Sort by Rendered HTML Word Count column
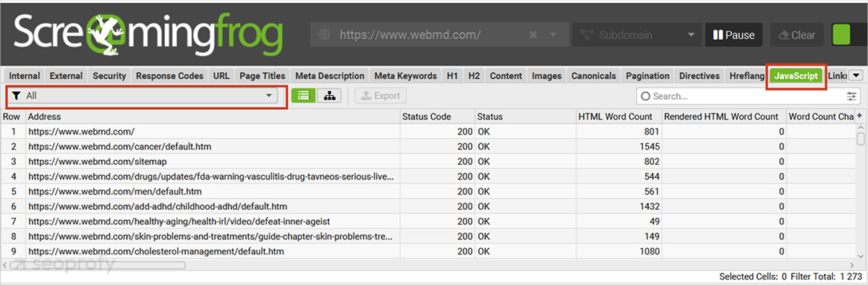Viewport: 868px width, 285px height. point(723,116)
